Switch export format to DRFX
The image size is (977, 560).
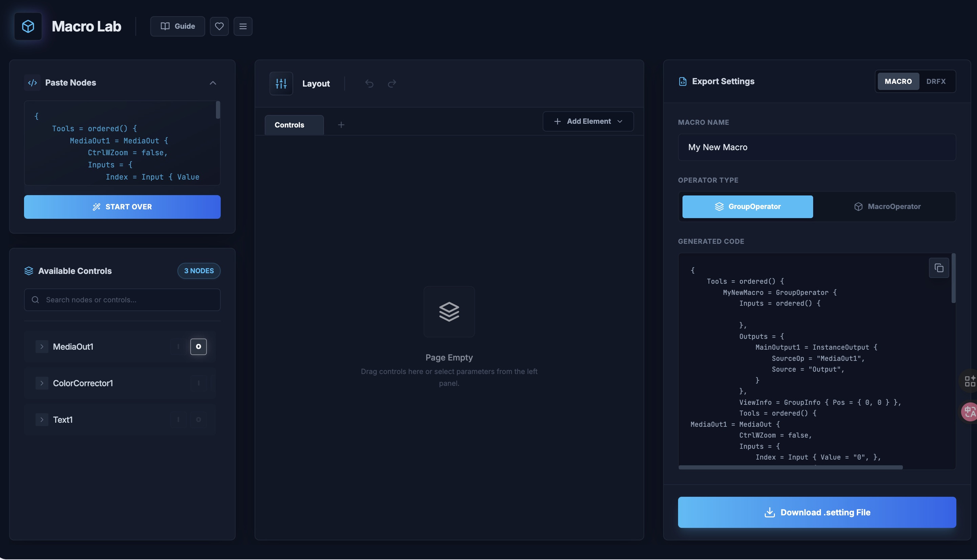(x=936, y=81)
